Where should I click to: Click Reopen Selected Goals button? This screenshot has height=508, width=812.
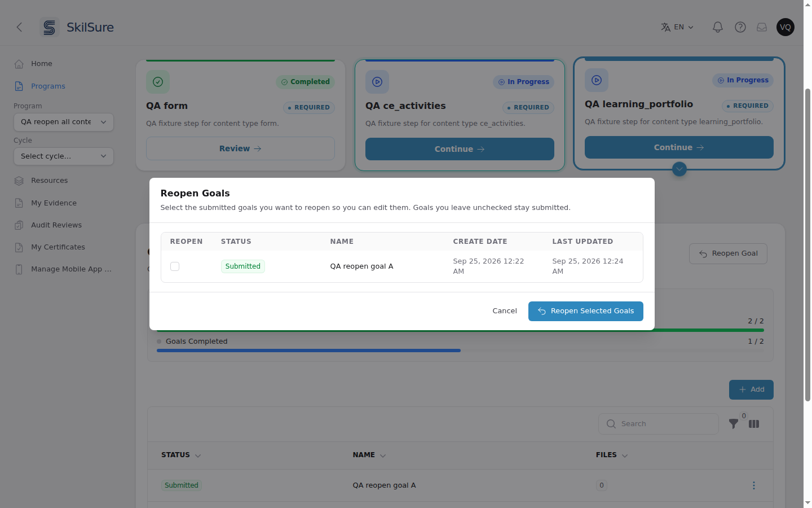click(586, 311)
